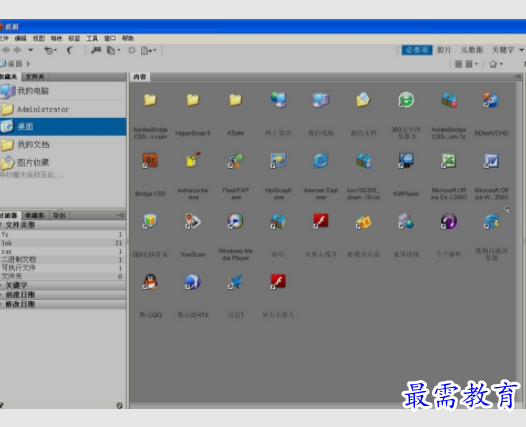The width and height of the screenshot is (526, 427).
Task: Select the Microsoft Office Excel 2003 icon
Action: click(x=449, y=160)
